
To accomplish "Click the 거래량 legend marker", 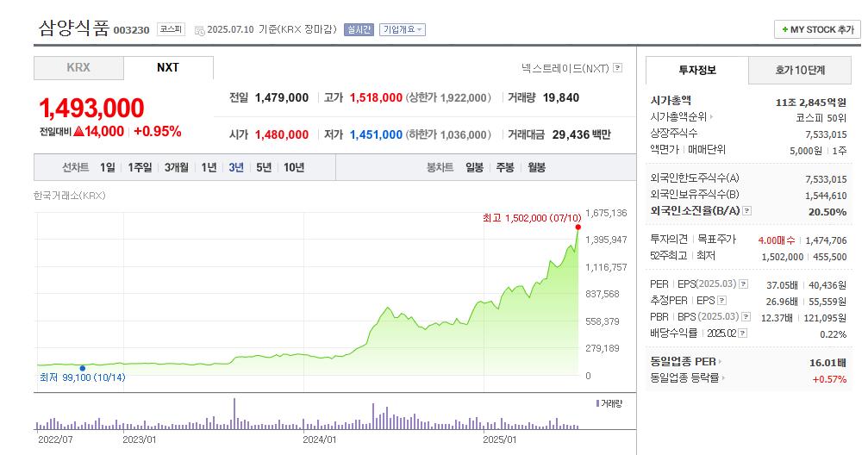I will pyautogui.click(x=598, y=403).
